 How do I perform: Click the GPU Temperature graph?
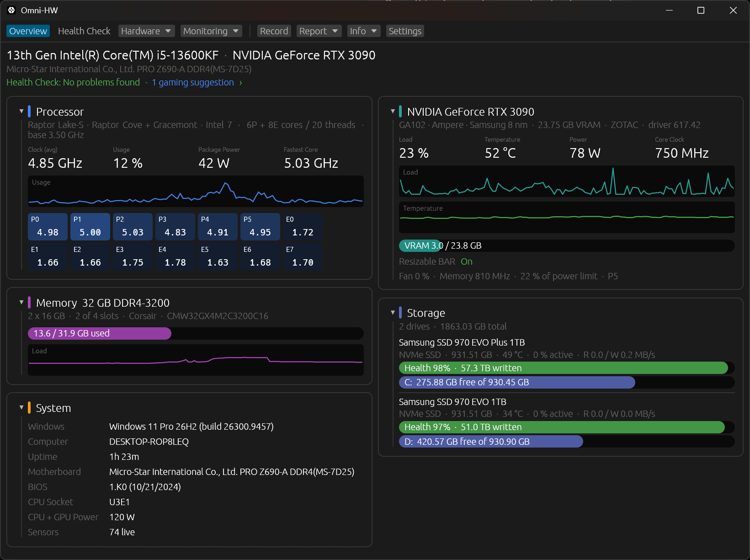[567, 218]
